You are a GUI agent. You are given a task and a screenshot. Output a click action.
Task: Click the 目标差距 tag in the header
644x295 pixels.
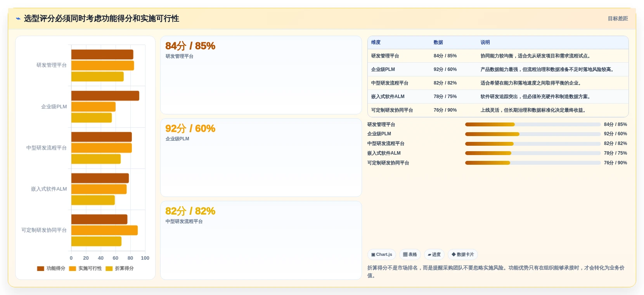point(618,19)
